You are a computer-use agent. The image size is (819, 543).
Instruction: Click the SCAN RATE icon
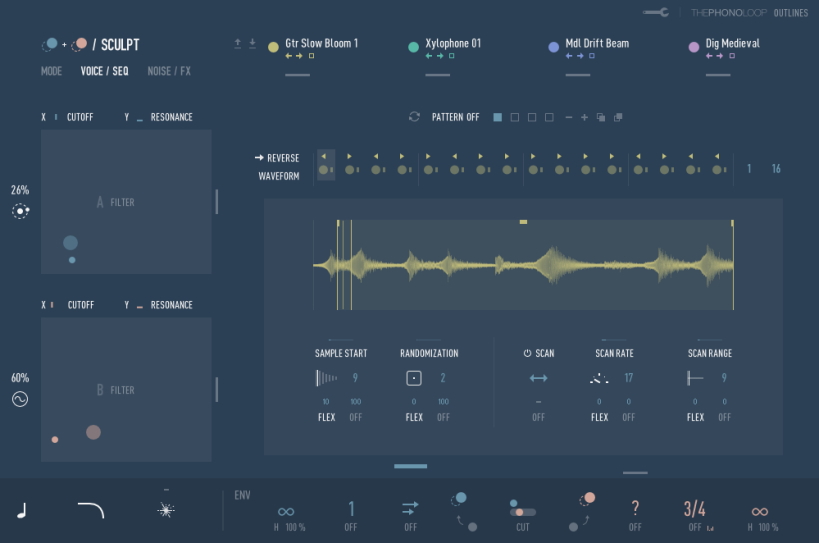click(x=599, y=378)
